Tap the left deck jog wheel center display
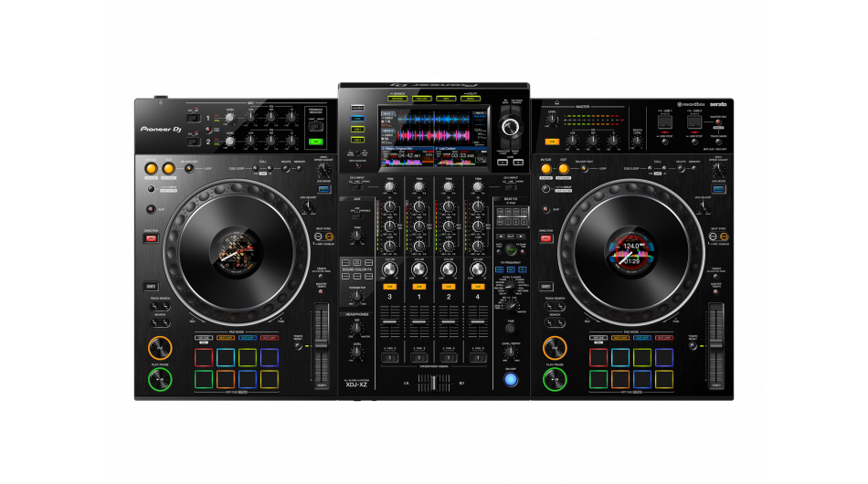Viewport: 868px width, 484px height. pyautogui.click(x=237, y=250)
